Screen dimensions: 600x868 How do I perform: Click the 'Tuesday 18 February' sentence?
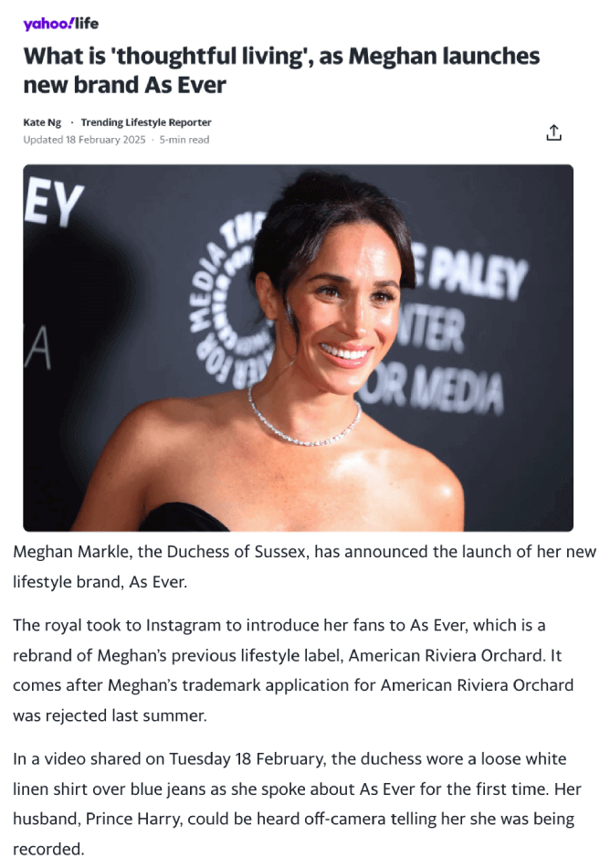coord(247,759)
